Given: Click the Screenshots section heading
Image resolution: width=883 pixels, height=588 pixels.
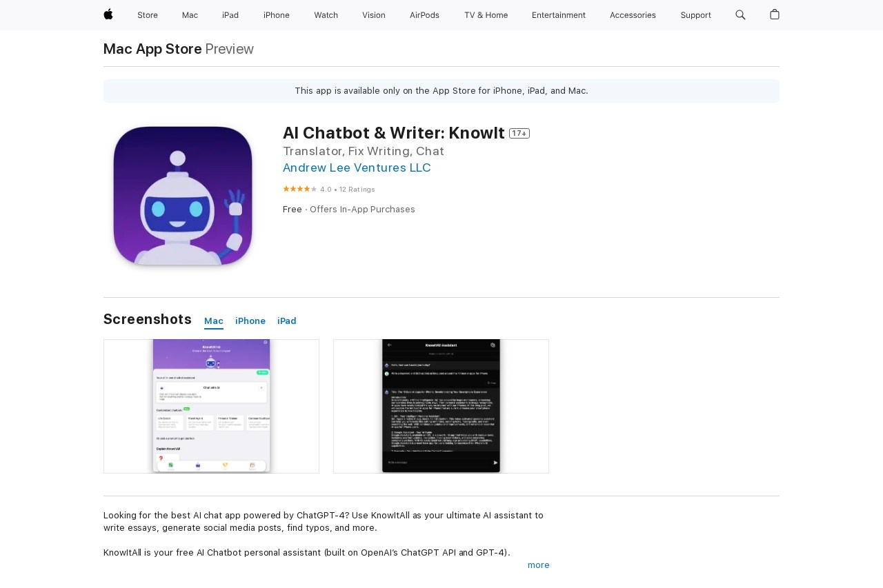Looking at the screenshot, I should coord(148,319).
